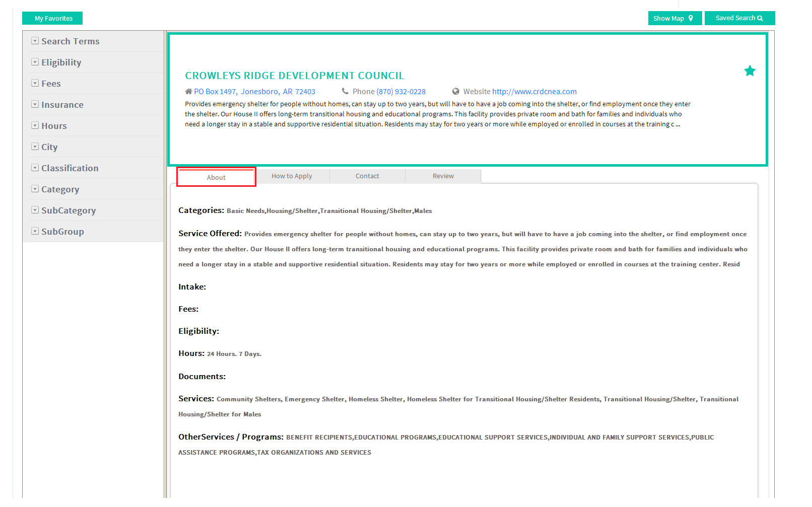
Task: Expand the Classification filter arrow
Action: coord(35,168)
